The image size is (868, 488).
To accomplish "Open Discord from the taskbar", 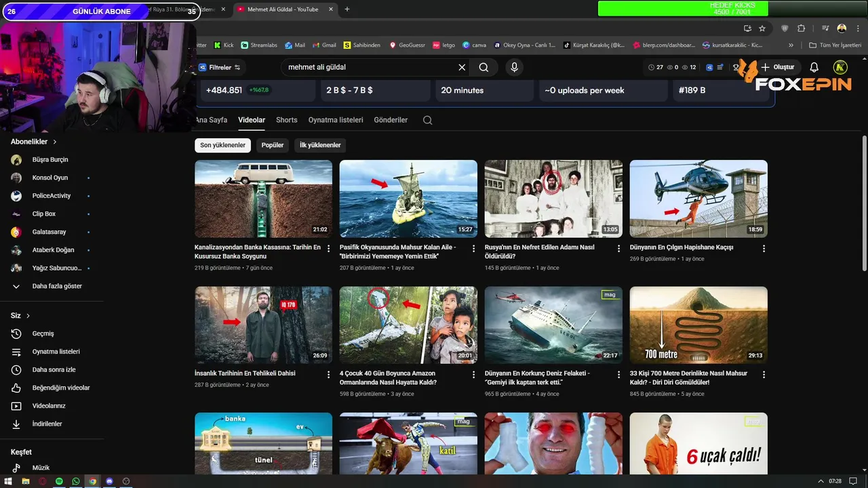I will point(110,481).
